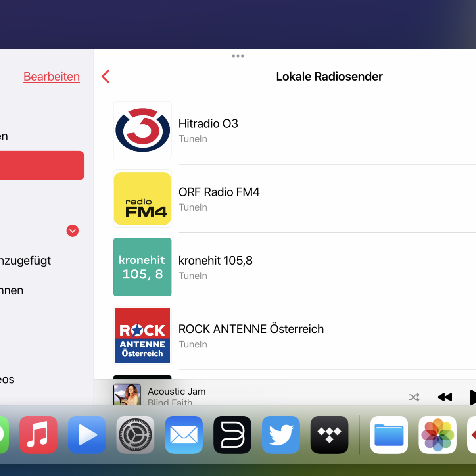Open the Music app in dock
This screenshot has height=476, width=476.
(x=38, y=435)
